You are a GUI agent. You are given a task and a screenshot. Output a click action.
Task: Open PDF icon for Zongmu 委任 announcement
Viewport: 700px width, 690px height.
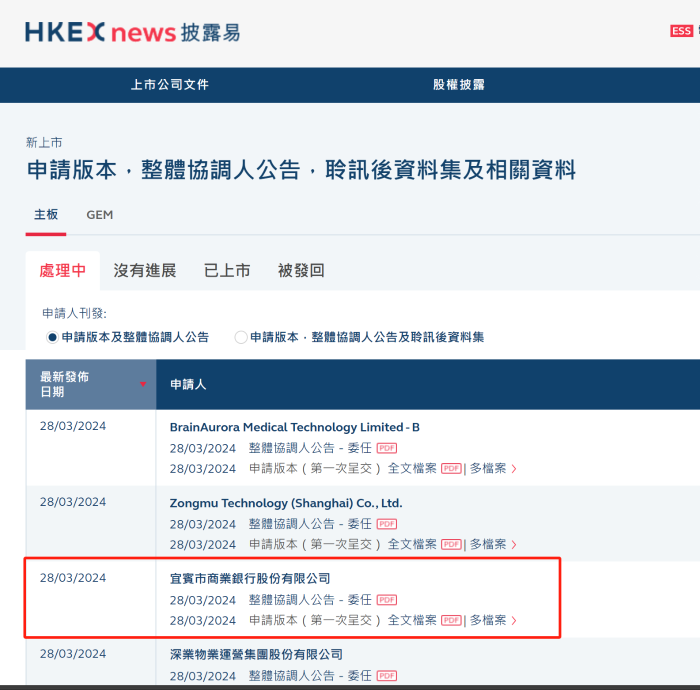[x=387, y=524]
